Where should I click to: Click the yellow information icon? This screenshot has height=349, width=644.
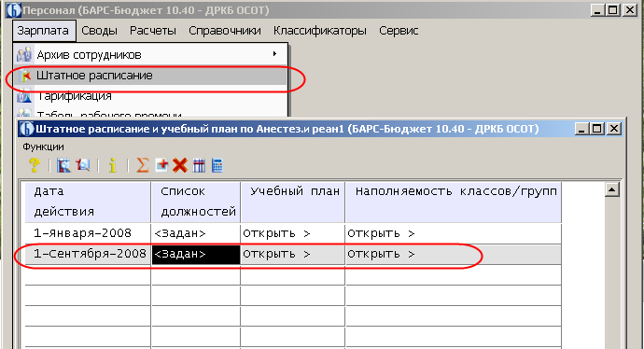(113, 165)
